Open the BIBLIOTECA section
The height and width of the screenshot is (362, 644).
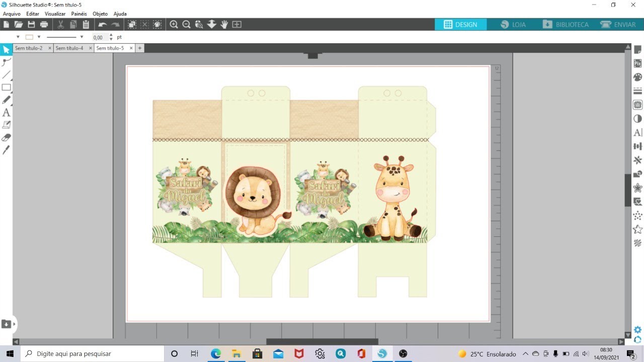[566, 24]
